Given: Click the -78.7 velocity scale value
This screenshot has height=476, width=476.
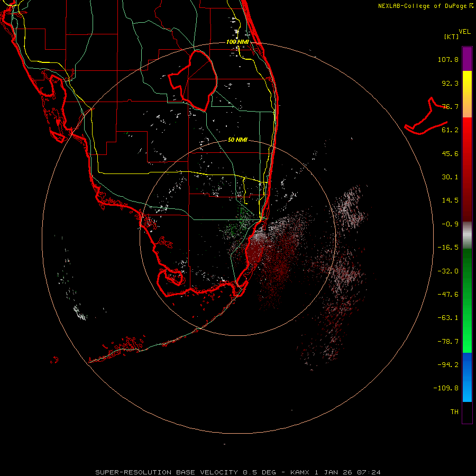Looking at the screenshot, I should pos(448,342).
